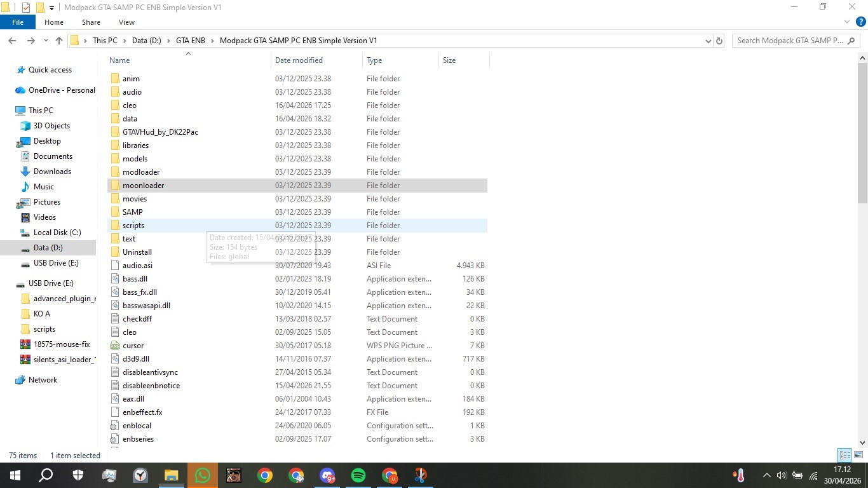Switch to Details view layout icon

(x=844, y=455)
